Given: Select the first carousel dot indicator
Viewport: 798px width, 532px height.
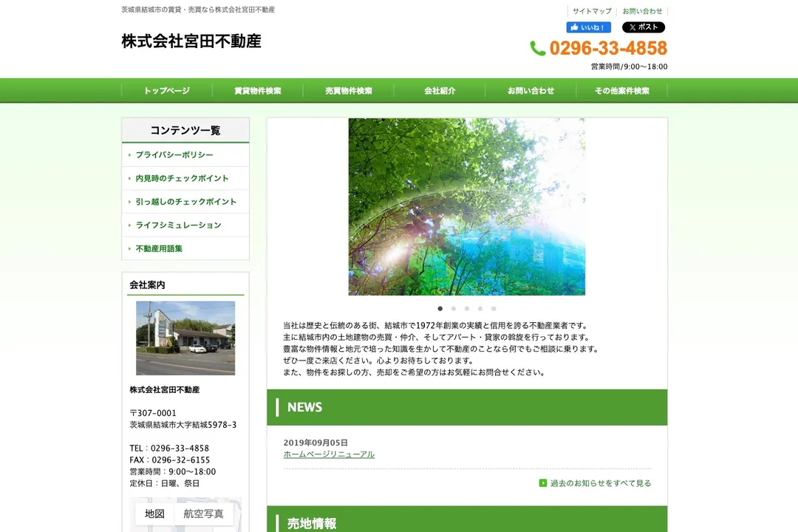Looking at the screenshot, I should (x=440, y=309).
